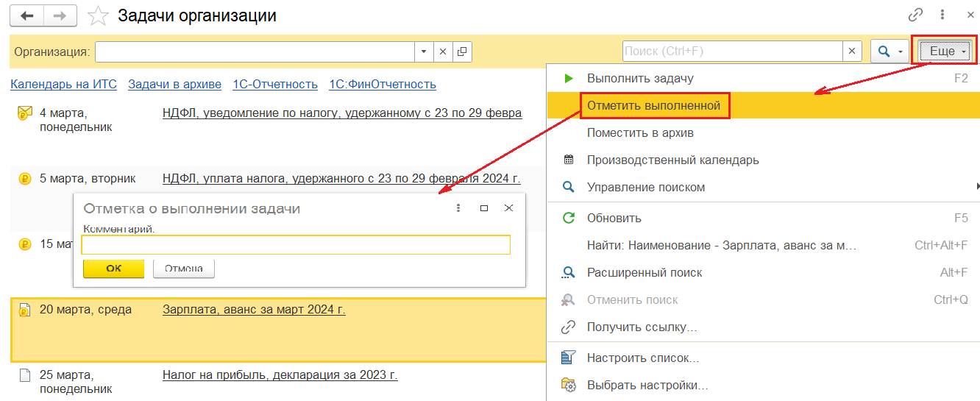The height and width of the screenshot is (401, 980).
Task: Open the Налог на прибыль task link
Action: coord(280,375)
